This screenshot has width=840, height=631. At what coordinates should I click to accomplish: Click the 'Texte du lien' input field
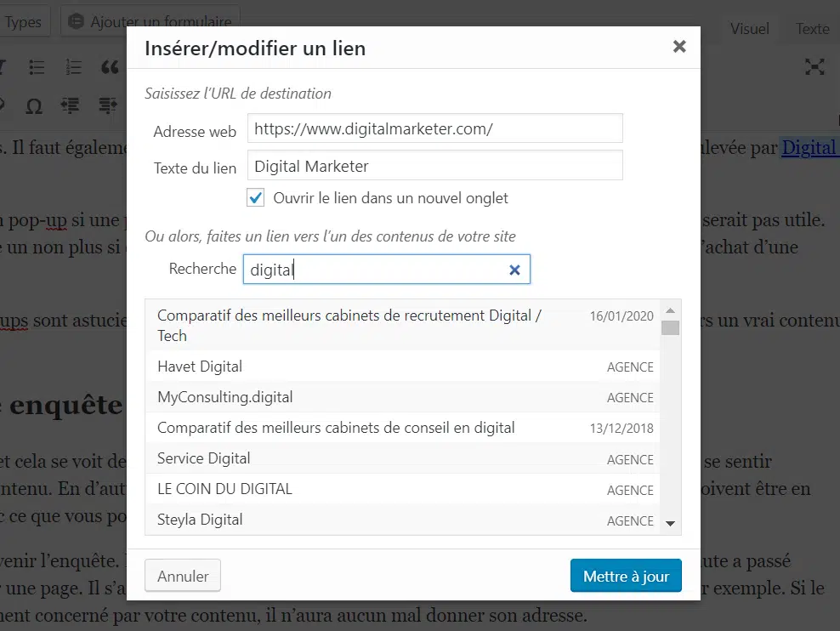pyautogui.click(x=434, y=166)
